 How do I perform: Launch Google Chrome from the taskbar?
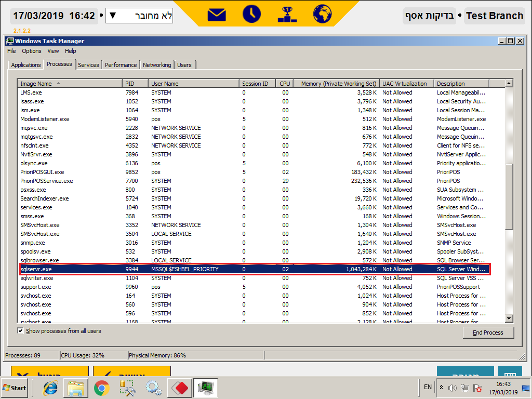coord(101,388)
